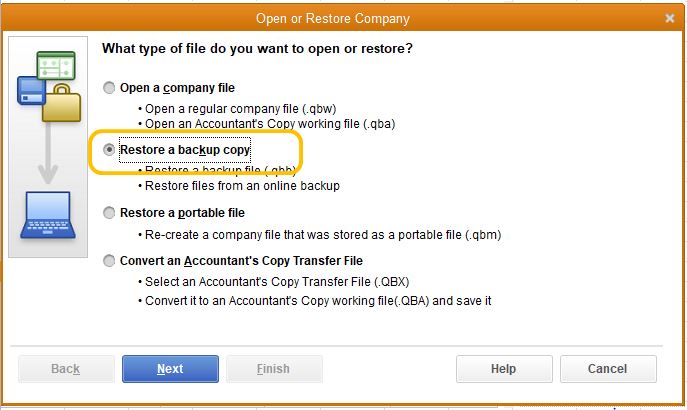Click the 'Open or Restore Company' title bar

[x=340, y=18]
